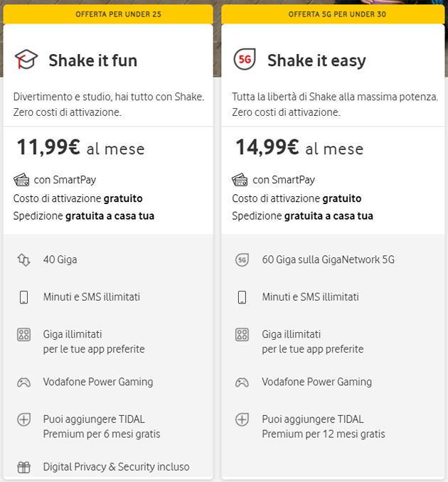Click the 11,99€ al mese price
Viewport: 448px width, 482px height.
click(x=80, y=148)
